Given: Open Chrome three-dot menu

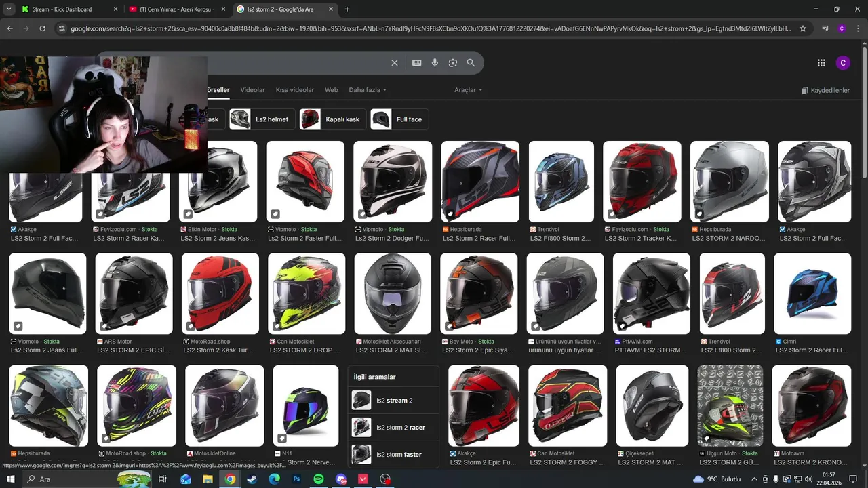Looking at the screenshot, I should click(858, 28).
